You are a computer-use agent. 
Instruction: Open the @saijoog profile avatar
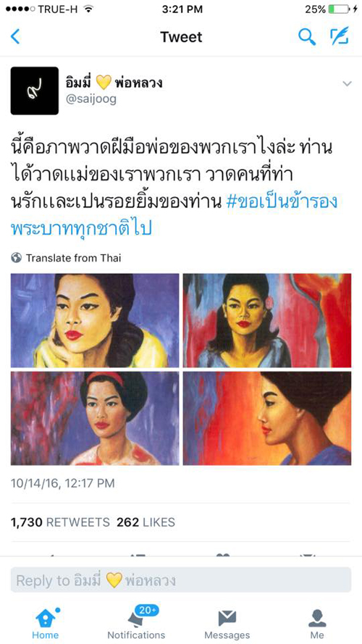tap(35, 91)
